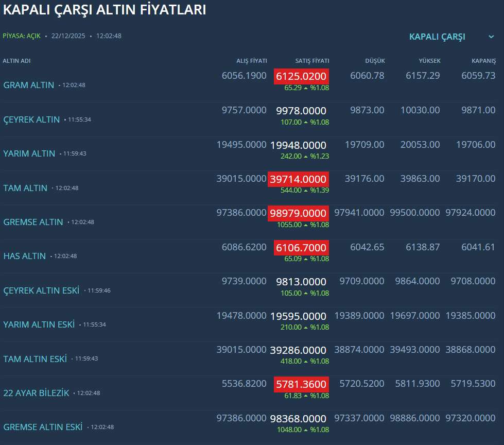Open the GRAM ALTIN detail link

pyautogui.click(x=29, y=85)
